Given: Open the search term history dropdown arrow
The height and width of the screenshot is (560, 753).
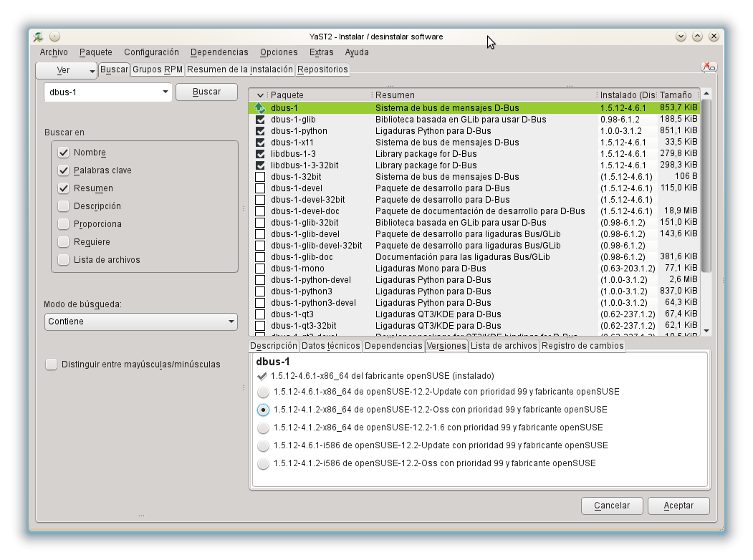Looking at the screenshot, I should (165, 92).
